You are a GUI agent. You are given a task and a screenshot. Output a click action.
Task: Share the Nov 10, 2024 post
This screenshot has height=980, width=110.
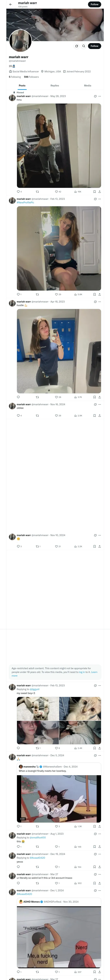click(x=100, y=546)
